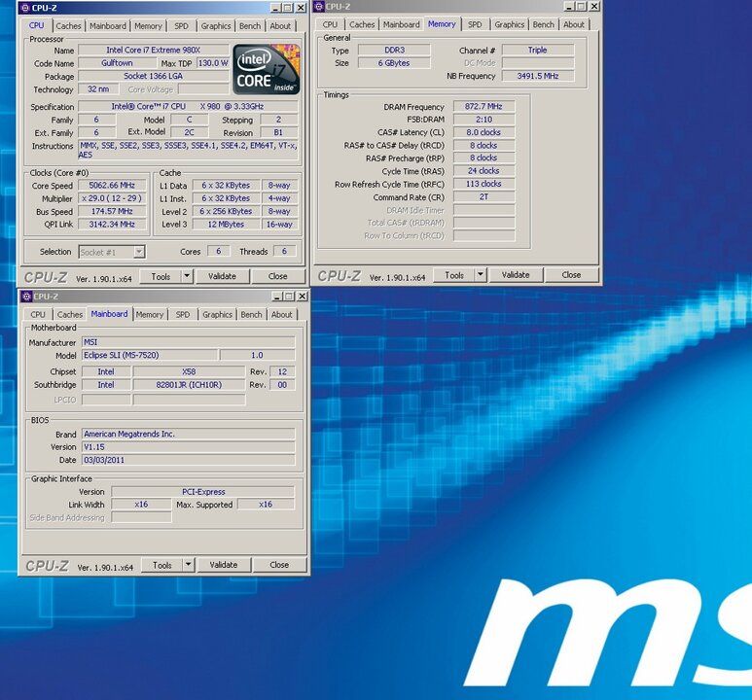Click Close button in the Mainboard window
The height and width of the screenshot is (700, 752).
click(x=279, y=565)
